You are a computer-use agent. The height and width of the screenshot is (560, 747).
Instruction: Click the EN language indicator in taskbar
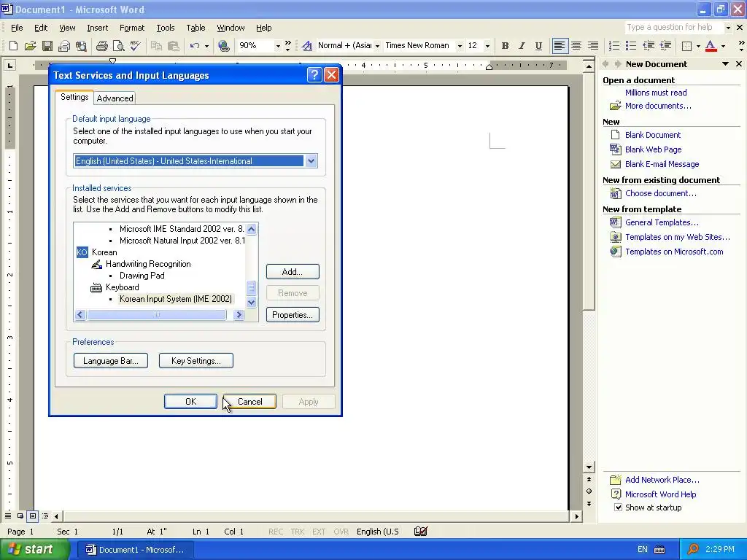642,550
